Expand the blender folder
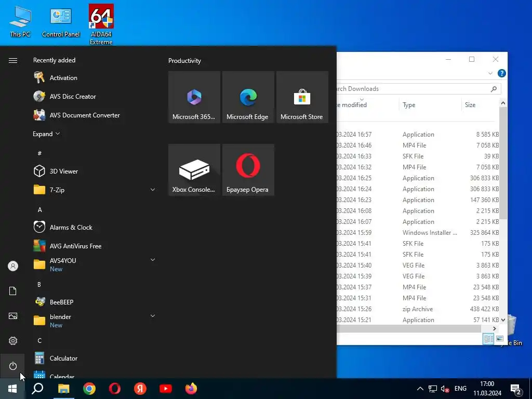The image size is (532, 399). point(153,316)
